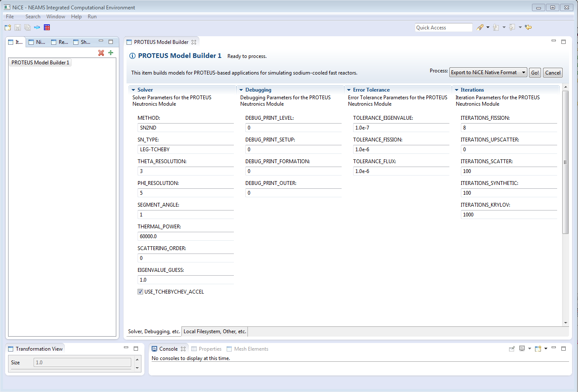The height and width of the screenshot is (392, 578).
Task: Maximize the Item viewer panel
Action: (x=111, y=42)
